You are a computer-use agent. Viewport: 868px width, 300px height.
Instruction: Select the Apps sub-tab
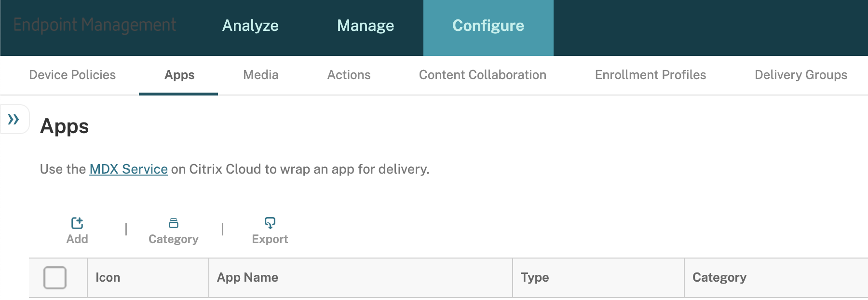(179, 75)
